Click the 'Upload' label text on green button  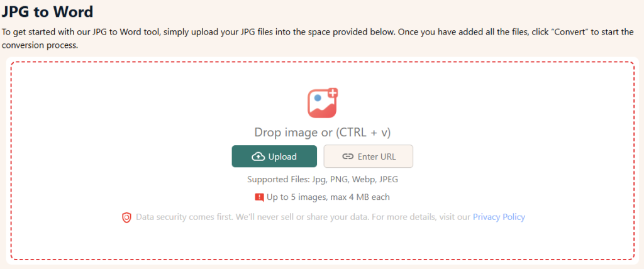tap(282, 156)
